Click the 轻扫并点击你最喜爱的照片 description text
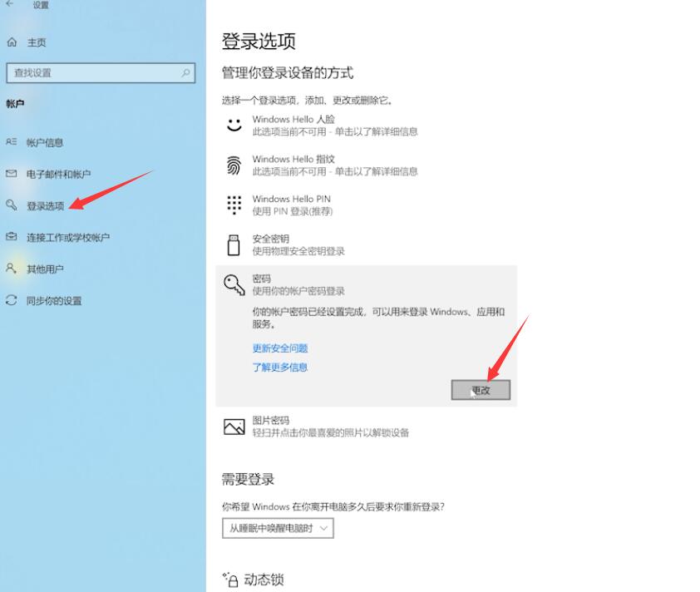The height and width of the screenshot is (592, 700). pyautogui.click(x=330, y=432)
